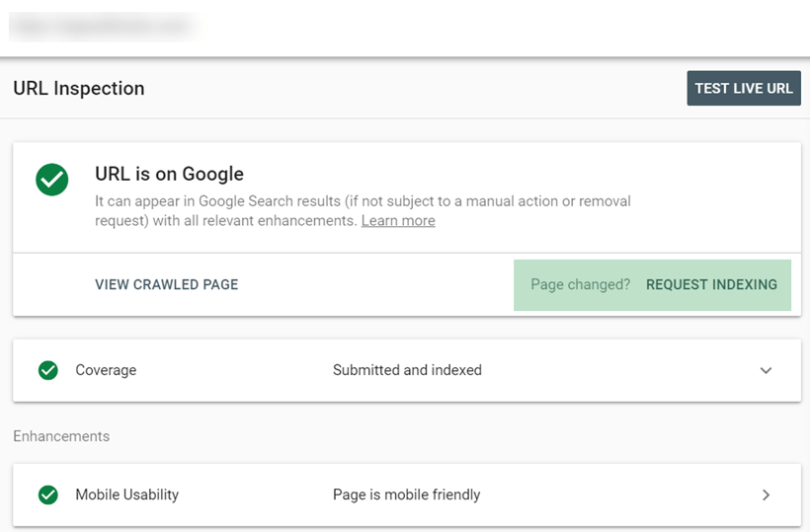Click the blurred inspected URL field
Screen dimensions: 810x532
click(102, 26)
